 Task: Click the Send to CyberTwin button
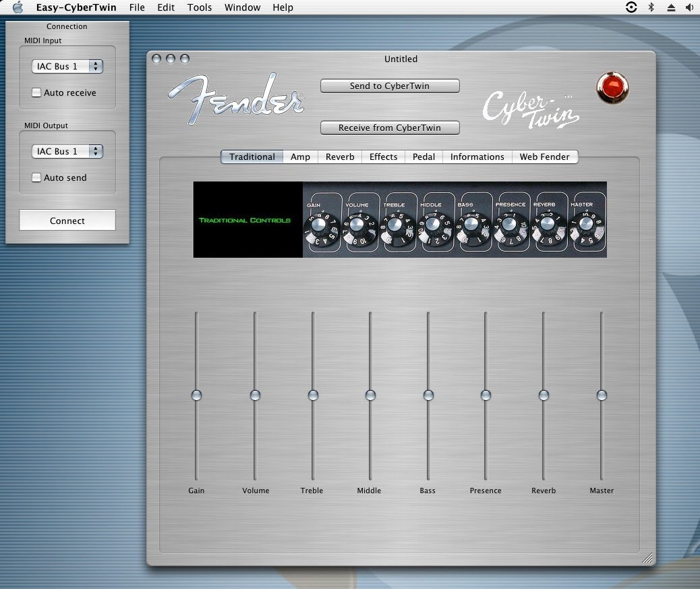pyautogui.click(x=390, y=86)
